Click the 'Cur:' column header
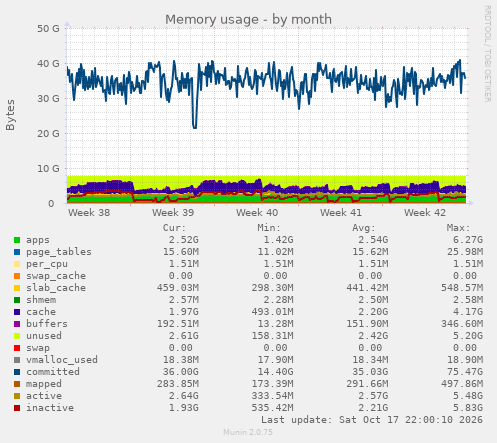Viewport: 497px width, 443px height. pos(174,228)
